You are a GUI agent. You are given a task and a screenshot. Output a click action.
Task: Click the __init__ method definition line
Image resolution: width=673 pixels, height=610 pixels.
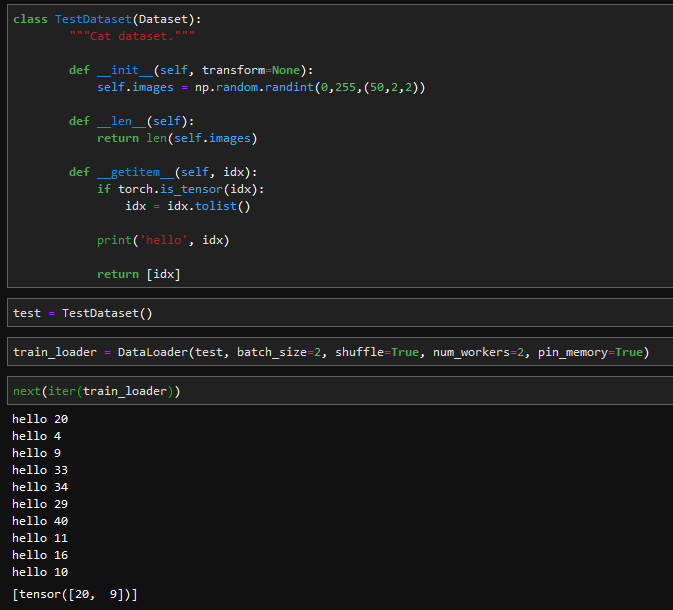(190, 70)
